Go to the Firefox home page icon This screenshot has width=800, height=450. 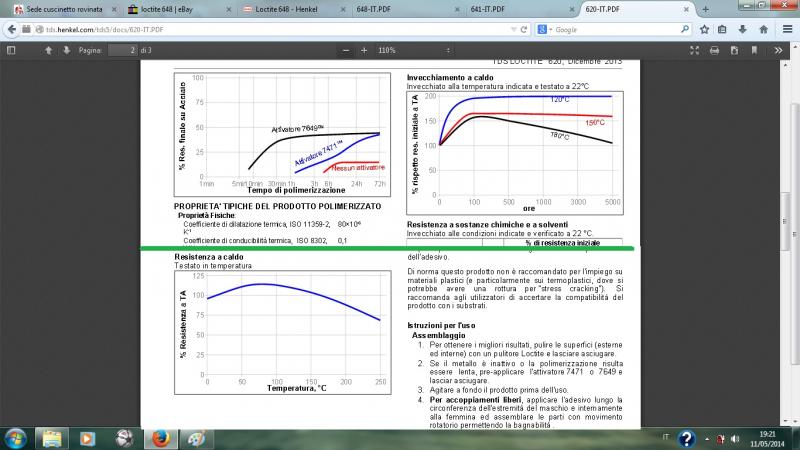tap(763, 30)
